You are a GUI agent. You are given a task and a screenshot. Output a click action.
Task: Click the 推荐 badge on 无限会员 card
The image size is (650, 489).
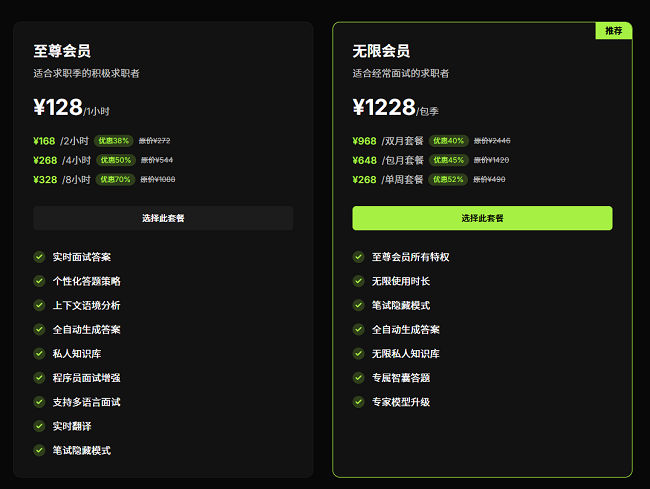(613, 31)
